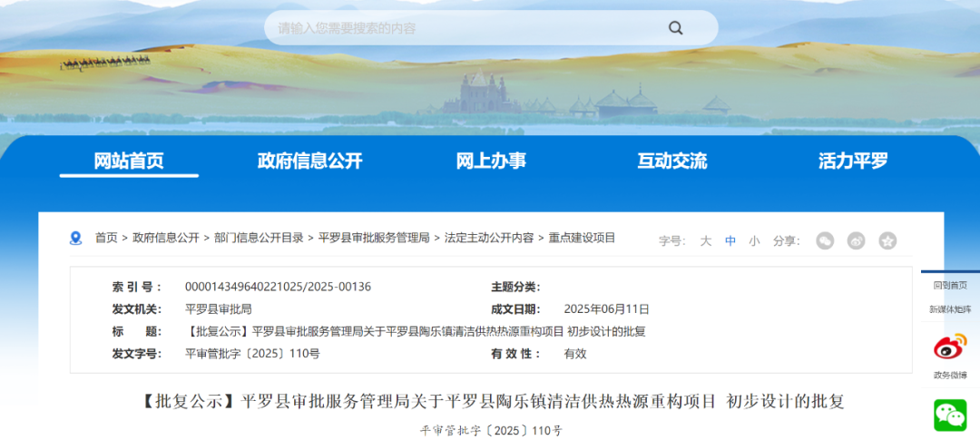Open the green WeChat sidebar icon

pos(950,415)
